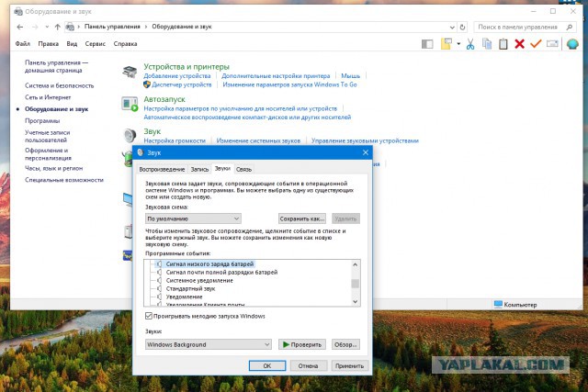Click the Компьютер status bar icon
The height and width of the screenshot is (392, 588).
498,304
